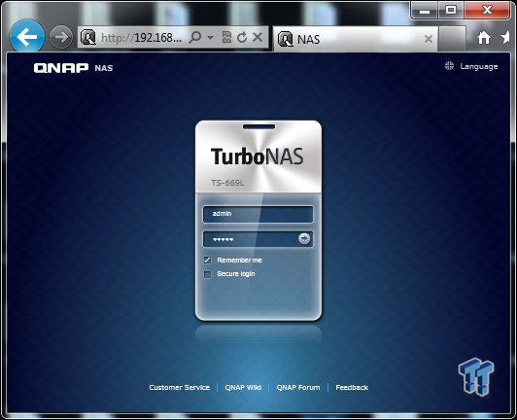
Task: Open the QNAP Forum link
Action: 298,387
